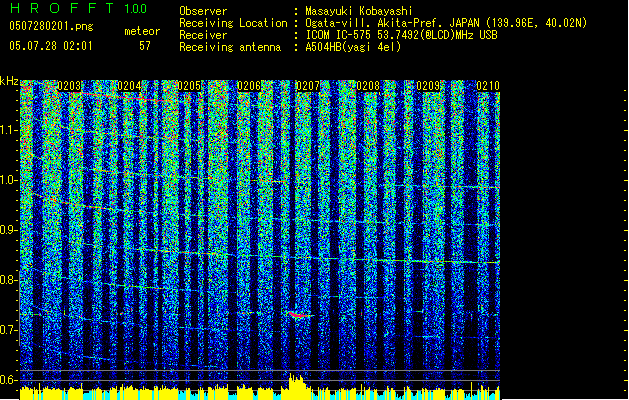This screenshot has height=400, width=629.
Task: Click the 1.0 kHz axis label
Action: pyautogui.click(x=9, y=180)
